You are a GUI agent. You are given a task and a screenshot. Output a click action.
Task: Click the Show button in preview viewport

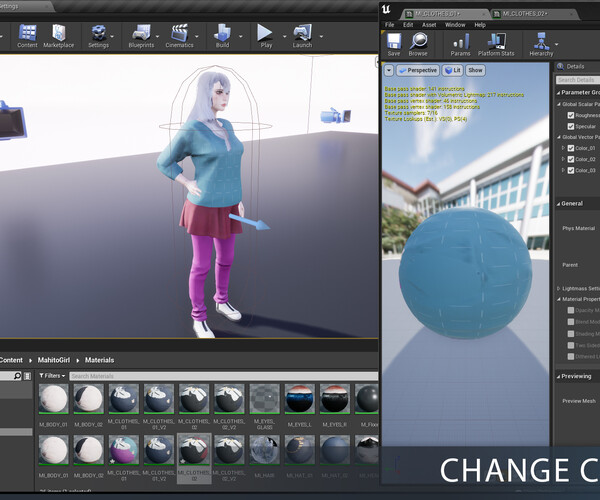point(475,70)
